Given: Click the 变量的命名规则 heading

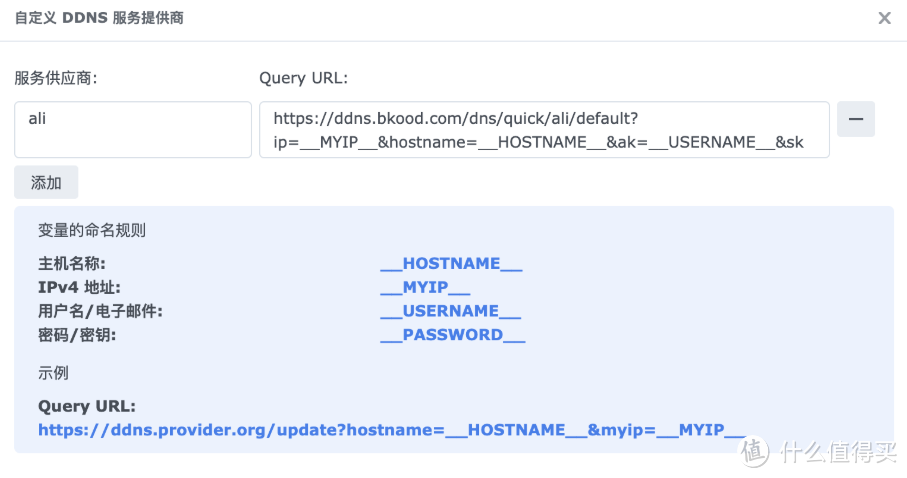Looking at the screenshot, I should [x=92, y=230].
